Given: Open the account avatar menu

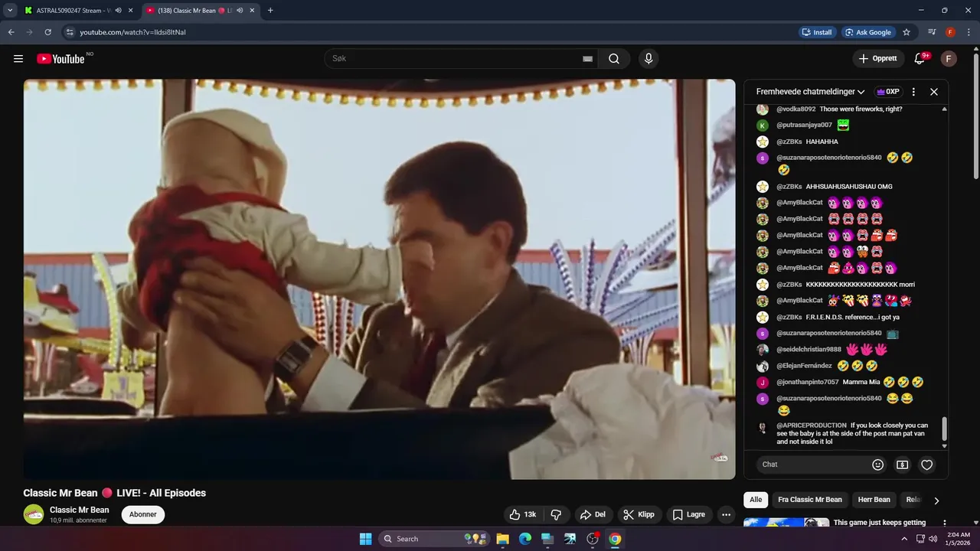Looking at the screenshot, I should point(949,59).
